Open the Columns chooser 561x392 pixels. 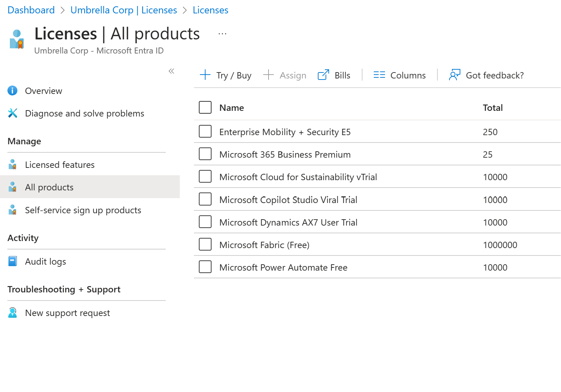pos(399,75)
